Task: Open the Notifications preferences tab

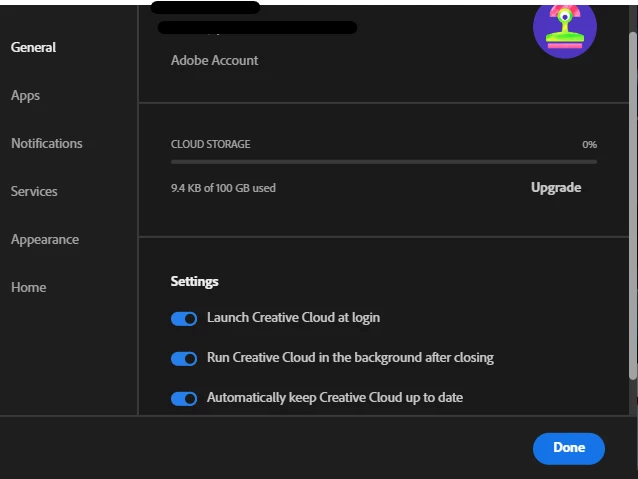Action: click(47, 143)
